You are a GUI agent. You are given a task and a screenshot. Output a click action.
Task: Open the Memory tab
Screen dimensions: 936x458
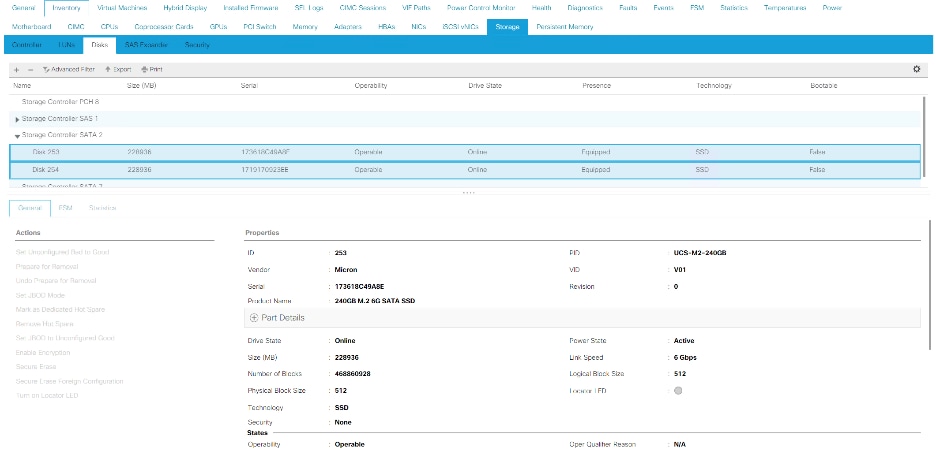pyautogui.click(x=305, y=27)
